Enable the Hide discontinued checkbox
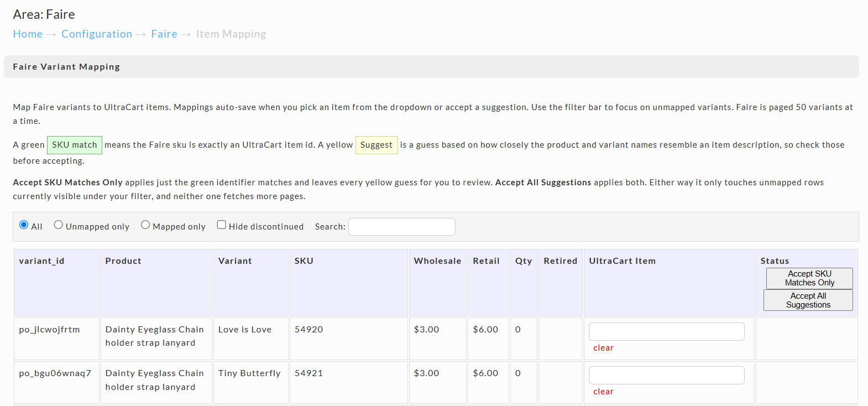This screenshot has height=406, width=868. tap(222, 225)
